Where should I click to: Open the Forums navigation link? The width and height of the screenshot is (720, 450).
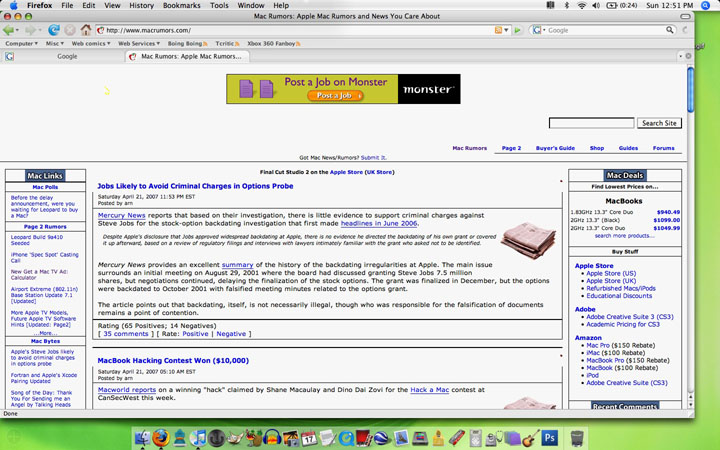point(664,148)
